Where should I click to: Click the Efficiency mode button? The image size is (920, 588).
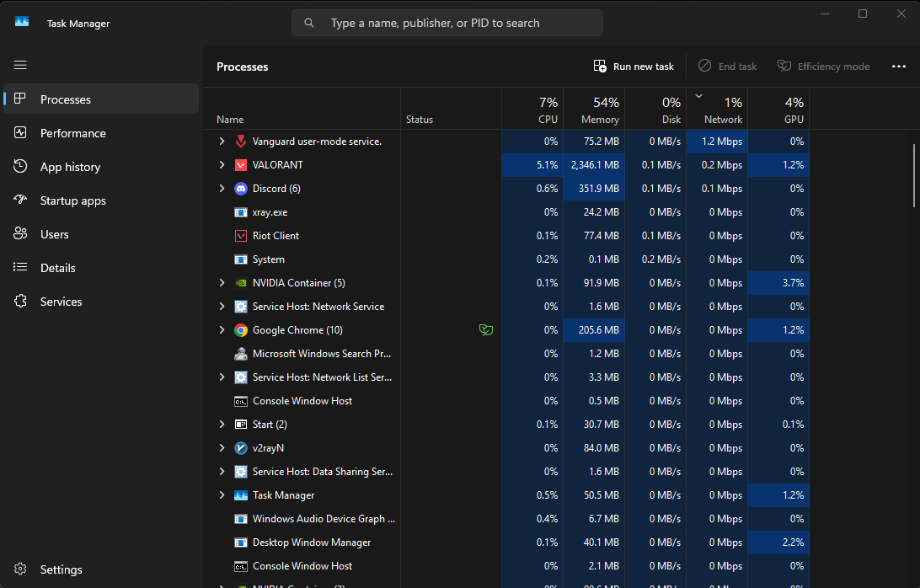point(824,67)
